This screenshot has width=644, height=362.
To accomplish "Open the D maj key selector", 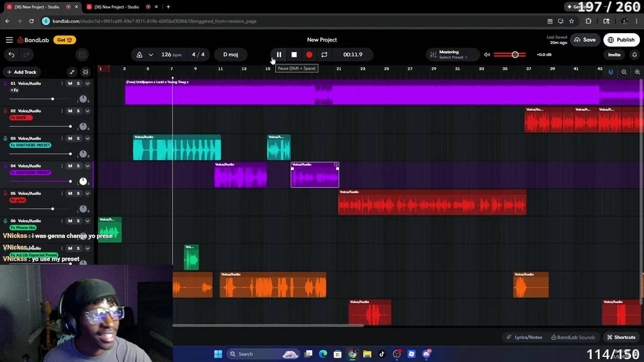I will (x=230, y=54).
